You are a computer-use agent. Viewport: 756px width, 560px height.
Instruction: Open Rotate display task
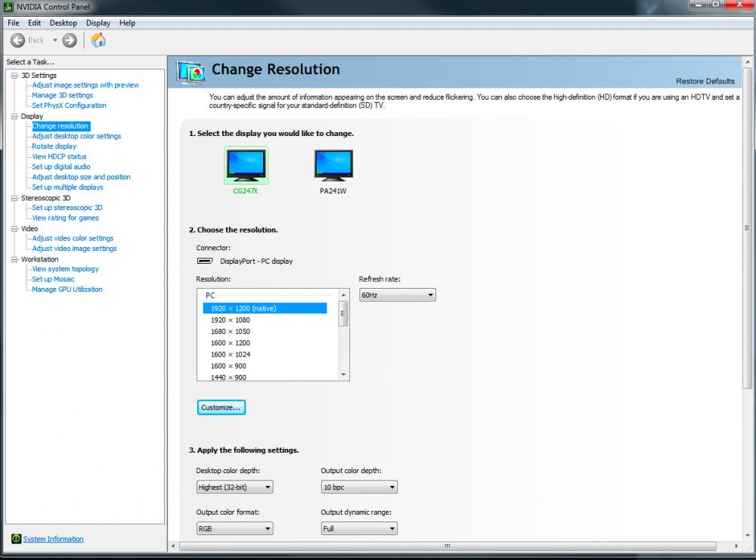pos(54,147)
